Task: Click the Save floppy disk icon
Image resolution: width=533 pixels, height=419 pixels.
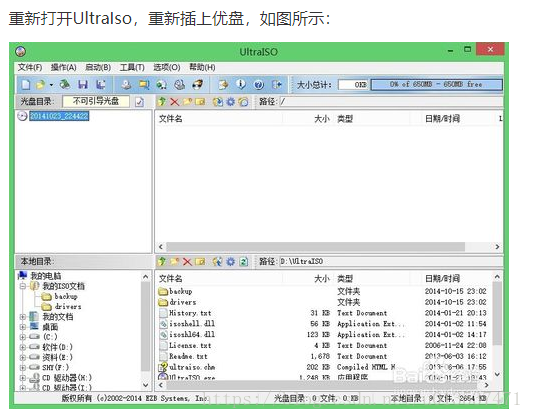Action: 83,84
